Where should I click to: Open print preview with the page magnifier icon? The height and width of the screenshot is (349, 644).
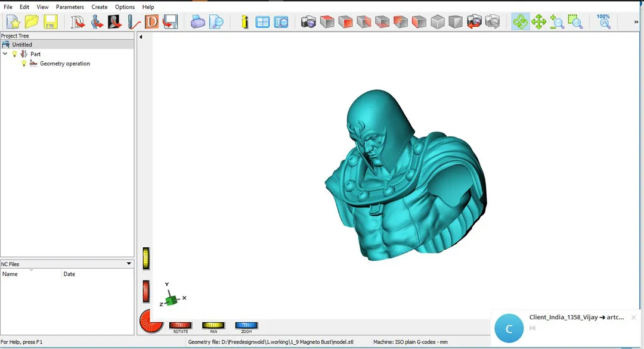coord(216,21)
